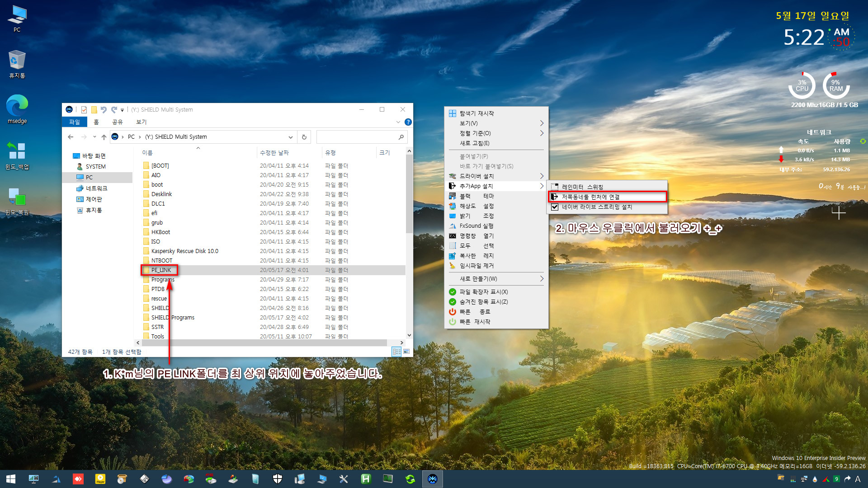Open the 휴지통 recycle bin desktop icon
The width and height of the screenshot is (868, 488).
(17, 64)
